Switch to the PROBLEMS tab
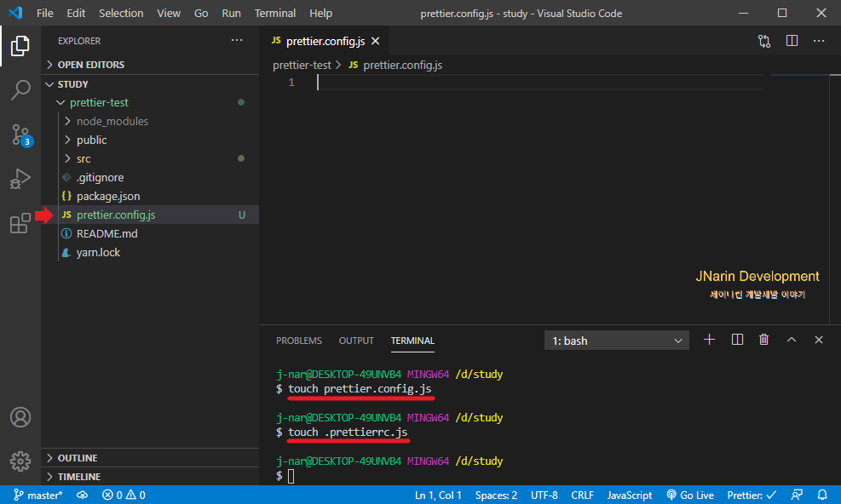This screenshot has height=504, width=841. (299, 341)
